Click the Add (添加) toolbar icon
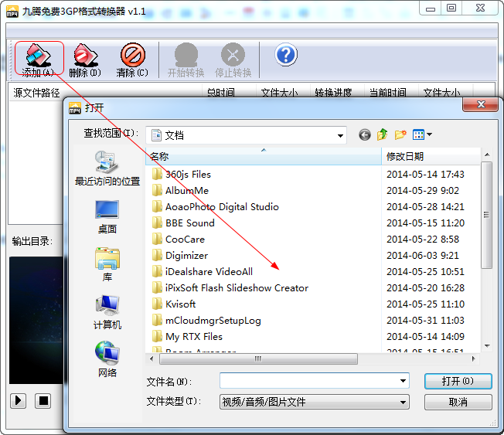Image resolution: width=504 pixels, height=435 pixels. pos(38,59)
